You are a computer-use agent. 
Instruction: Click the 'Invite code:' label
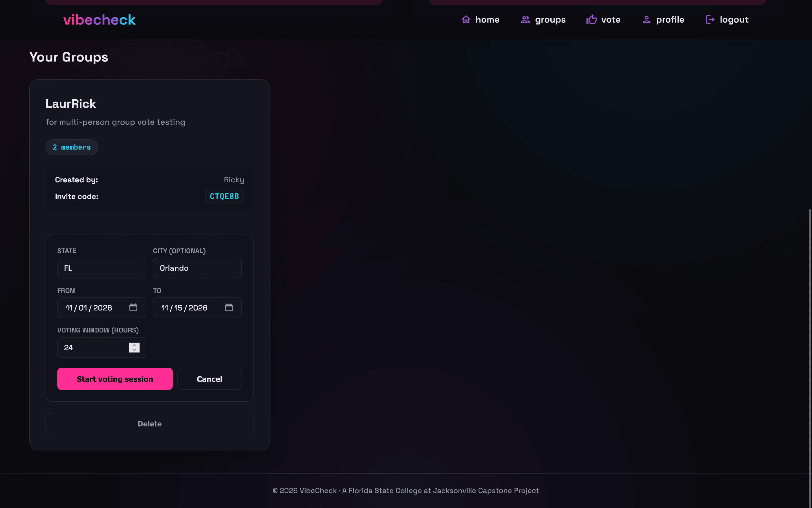click(77, 196)
